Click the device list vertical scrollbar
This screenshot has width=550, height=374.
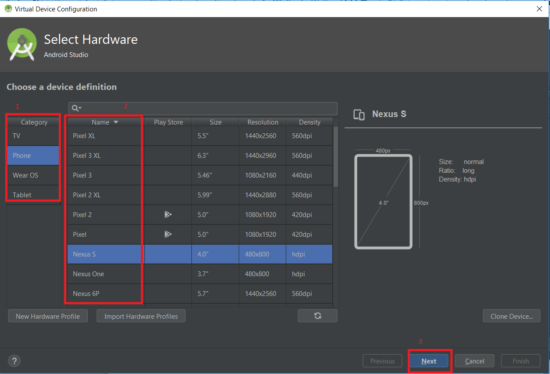pyautogui.click(x=336, y=157)
